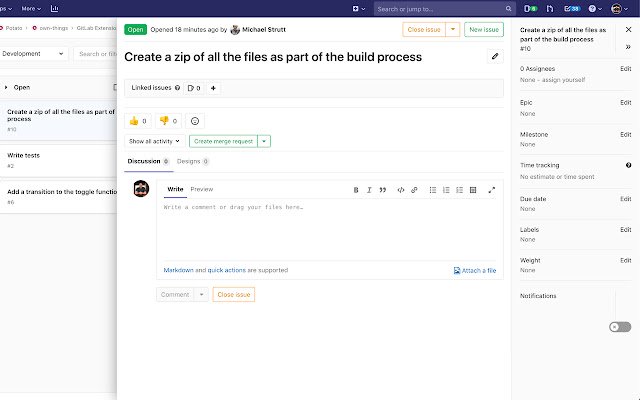Switch to the Discussion tab
Viewport: 640px width, 400px height.
[148, 161]
